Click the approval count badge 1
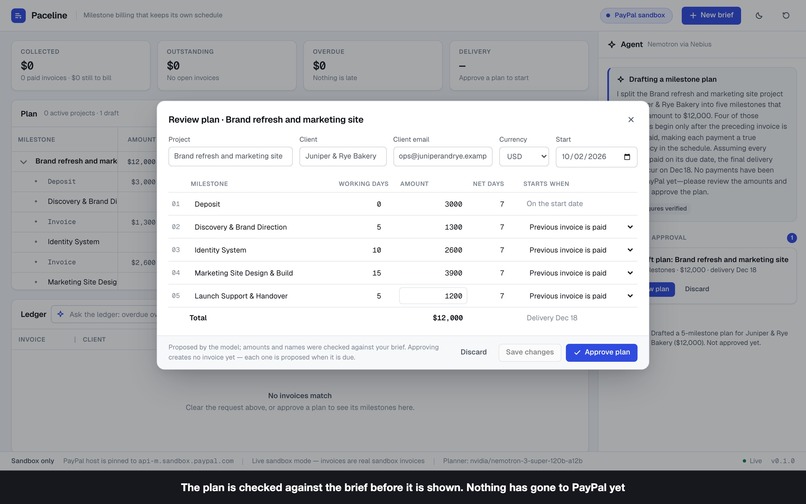 (x=792, y=238)
